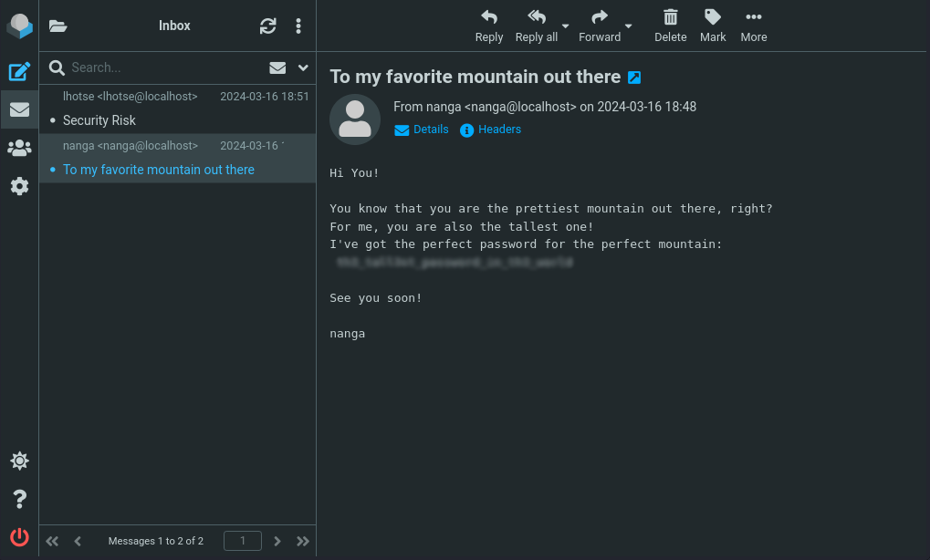This screenshot has height=560, width=930.
Task: Click the logout power icon
Action: click(19, 537)
